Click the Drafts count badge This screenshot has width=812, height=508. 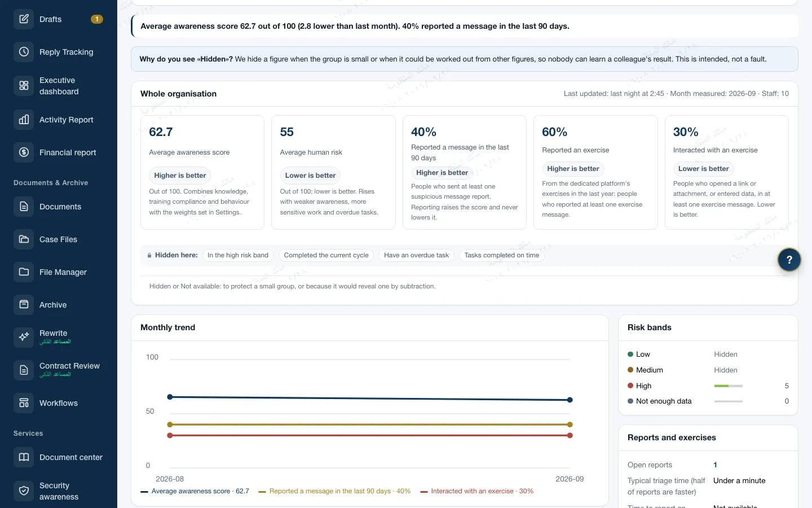97,19
